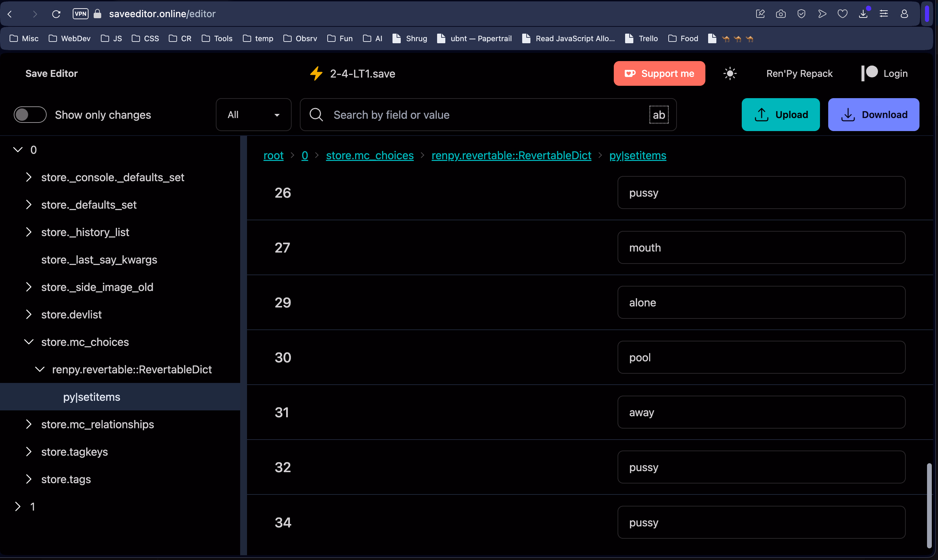Expand store.mc_relationships tree node
The width and height of the screenshot is (938, 560).
pyautogui.click(x=29, y=424)
